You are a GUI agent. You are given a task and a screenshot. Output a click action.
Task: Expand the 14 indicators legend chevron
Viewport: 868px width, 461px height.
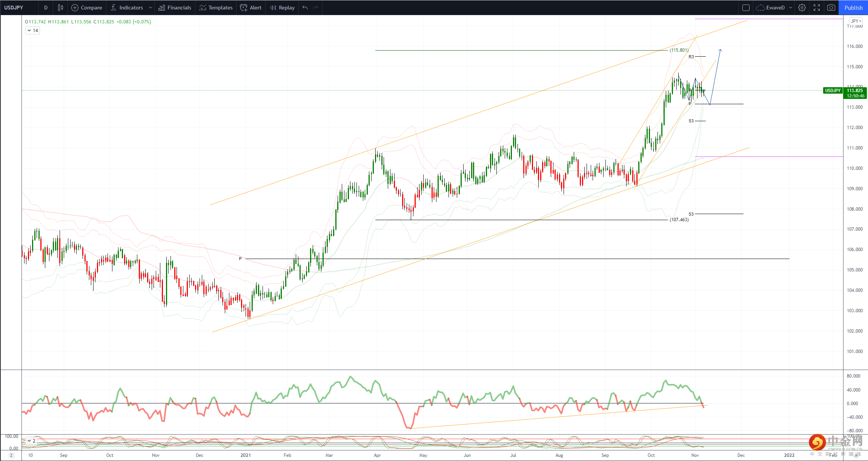(x=29, y=31)
